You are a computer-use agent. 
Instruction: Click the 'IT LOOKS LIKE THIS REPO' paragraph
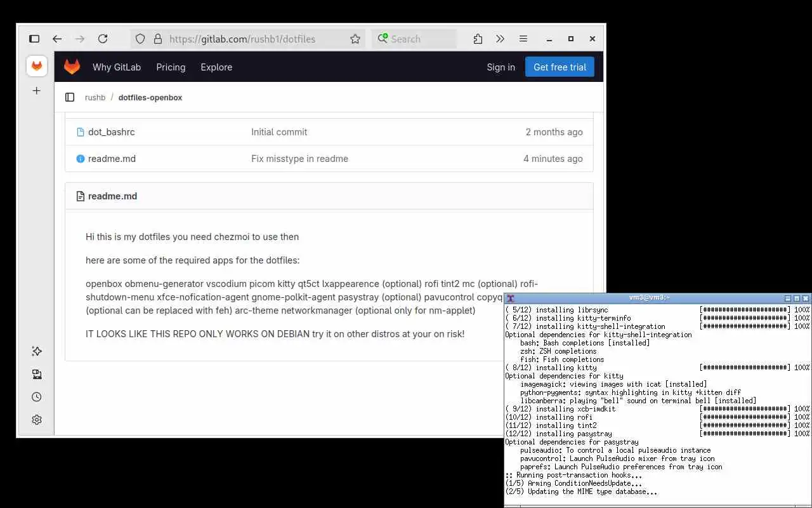tap(275, 333)
